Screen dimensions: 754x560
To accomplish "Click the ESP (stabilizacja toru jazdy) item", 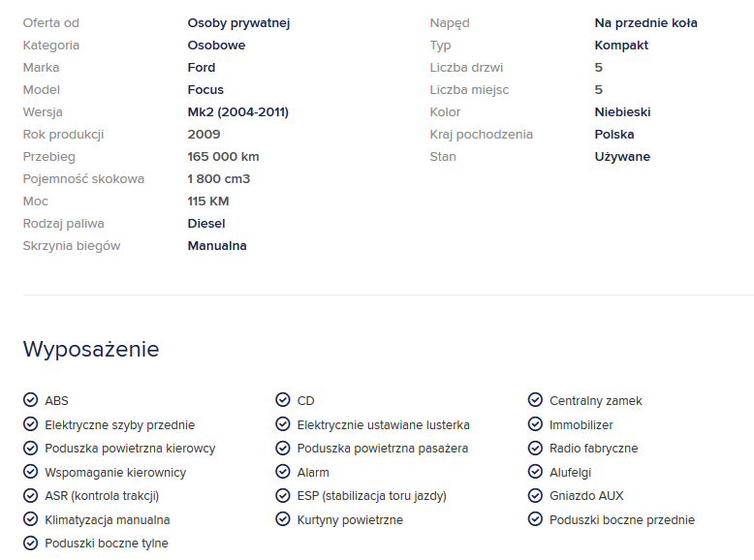I will tap(371, 496).
